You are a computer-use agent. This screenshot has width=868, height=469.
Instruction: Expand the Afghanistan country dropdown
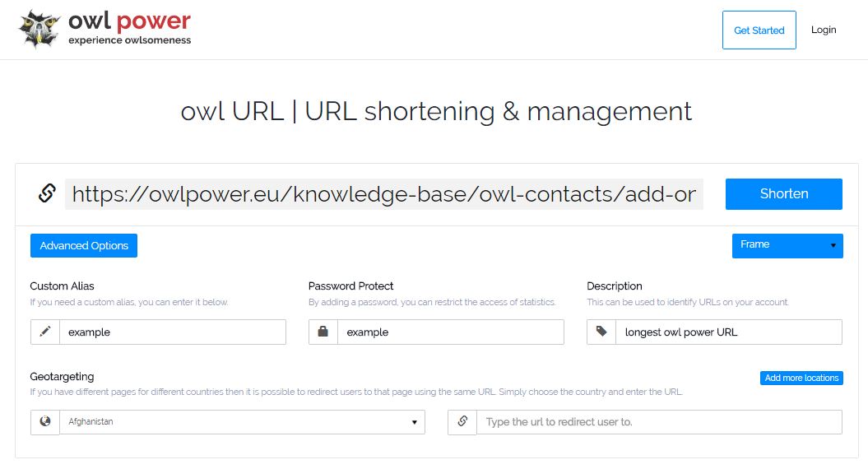pyautogui.click(x=243, y=422)
